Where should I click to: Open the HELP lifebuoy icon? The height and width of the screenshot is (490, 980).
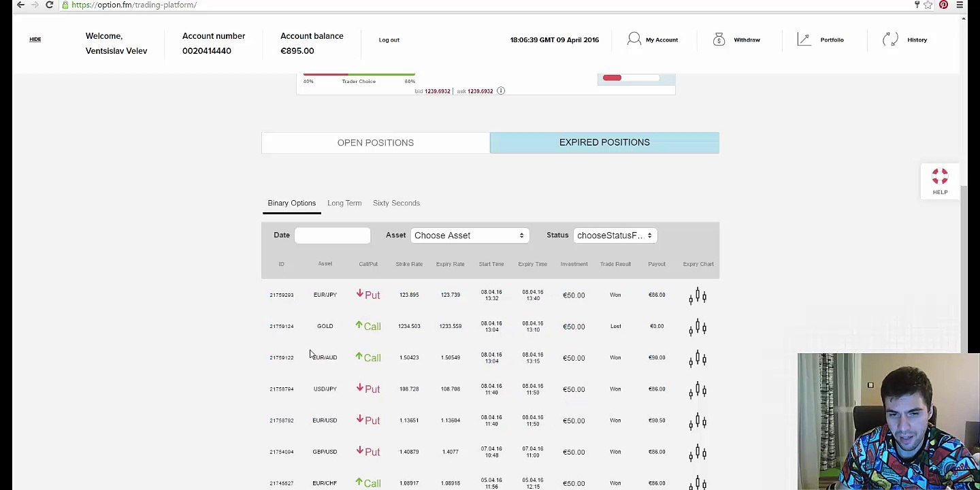[x=940, y=177]
